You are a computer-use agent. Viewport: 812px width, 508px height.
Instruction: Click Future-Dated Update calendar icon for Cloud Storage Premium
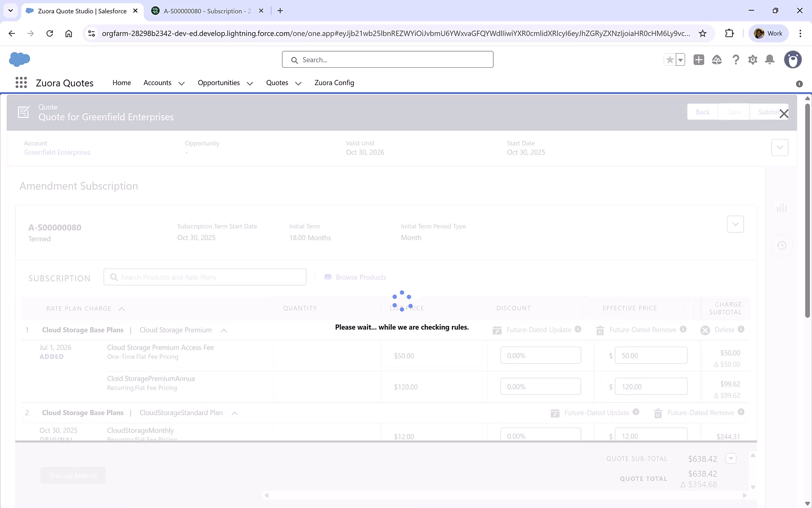tap(497, 330)
